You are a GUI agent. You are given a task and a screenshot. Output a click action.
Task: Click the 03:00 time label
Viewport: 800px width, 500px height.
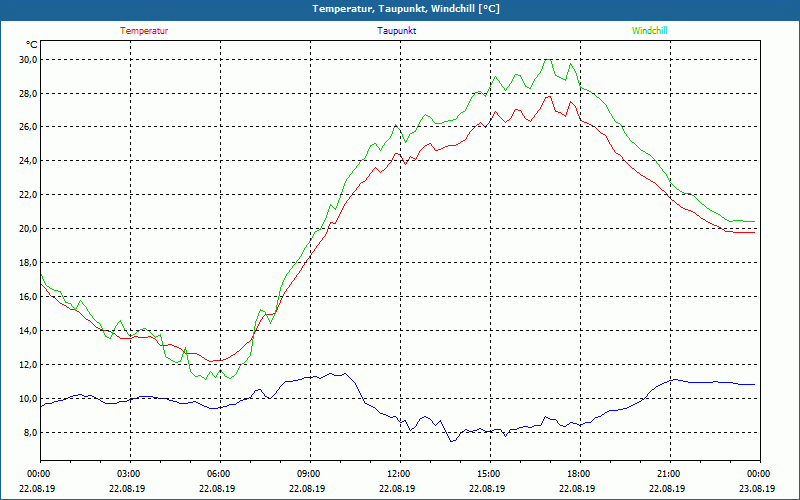127,474
